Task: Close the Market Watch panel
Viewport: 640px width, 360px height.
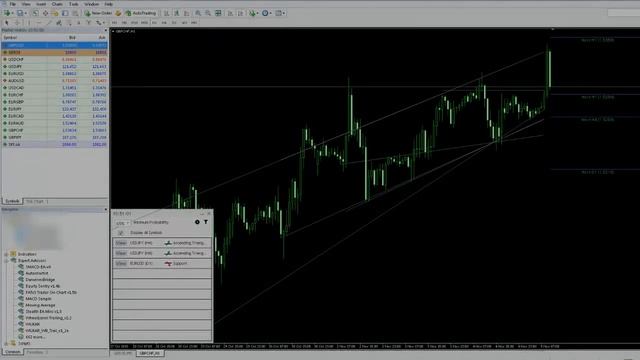Action: [106, 30]
